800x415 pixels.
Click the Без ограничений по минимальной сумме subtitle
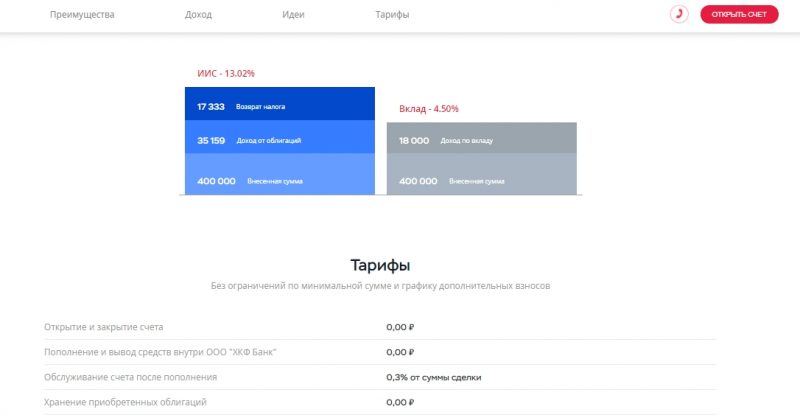[x=381, y=286]
